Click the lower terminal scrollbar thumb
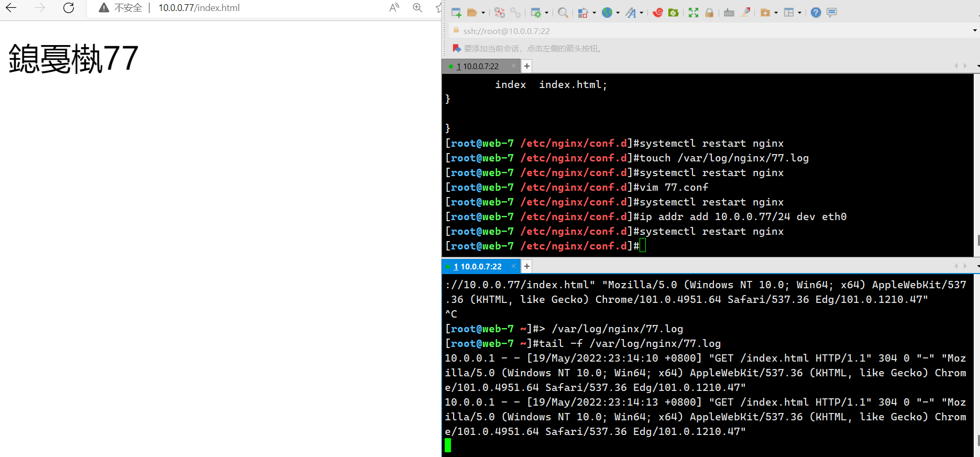 coord(978,440)
